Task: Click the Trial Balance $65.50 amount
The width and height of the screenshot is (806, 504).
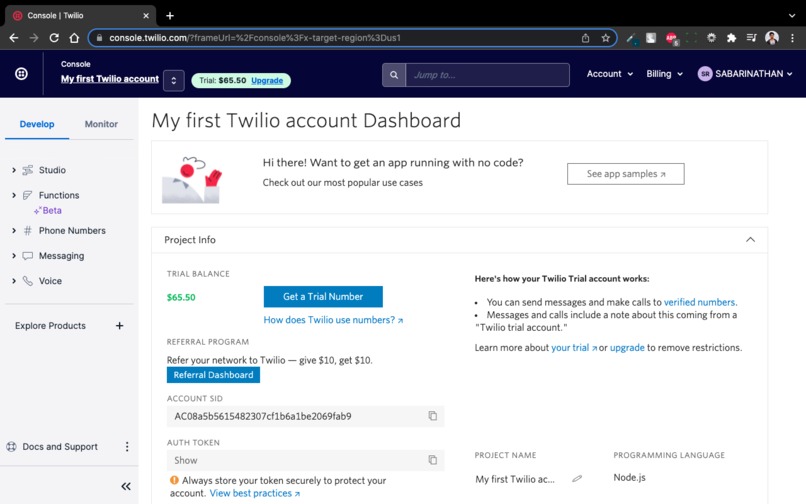Action: (181, 297)
